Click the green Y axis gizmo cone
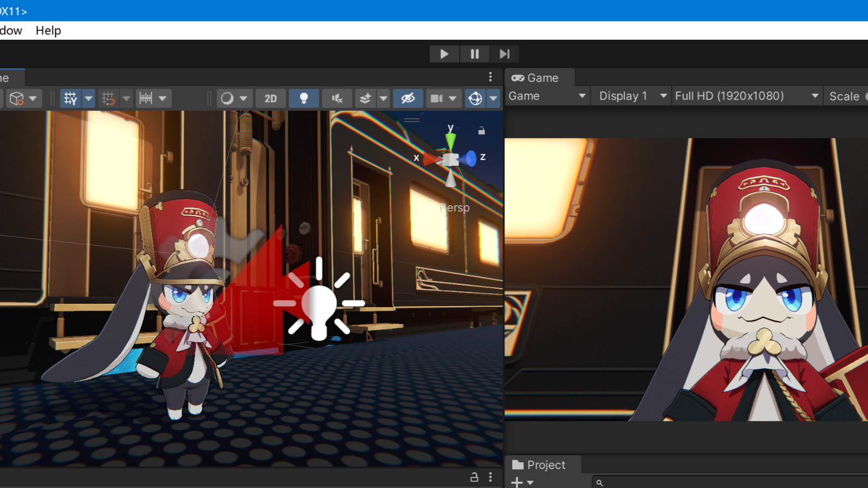 [x=451, y=141]
